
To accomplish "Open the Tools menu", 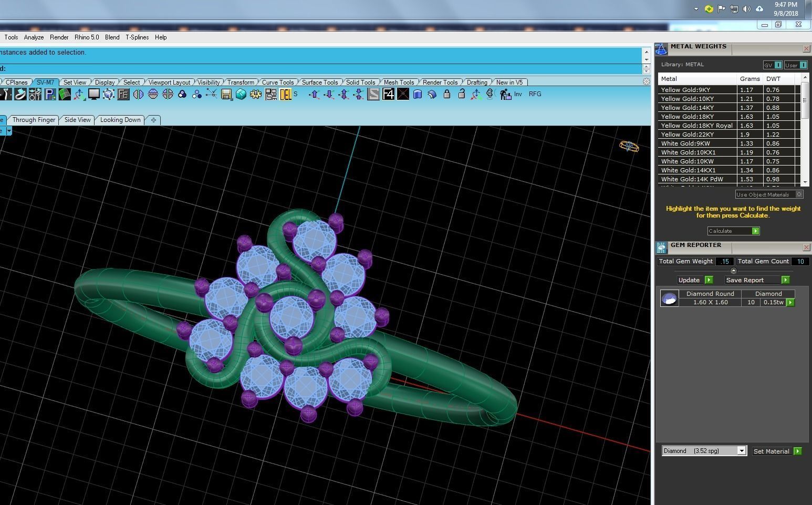I will [x=11, y=37].
